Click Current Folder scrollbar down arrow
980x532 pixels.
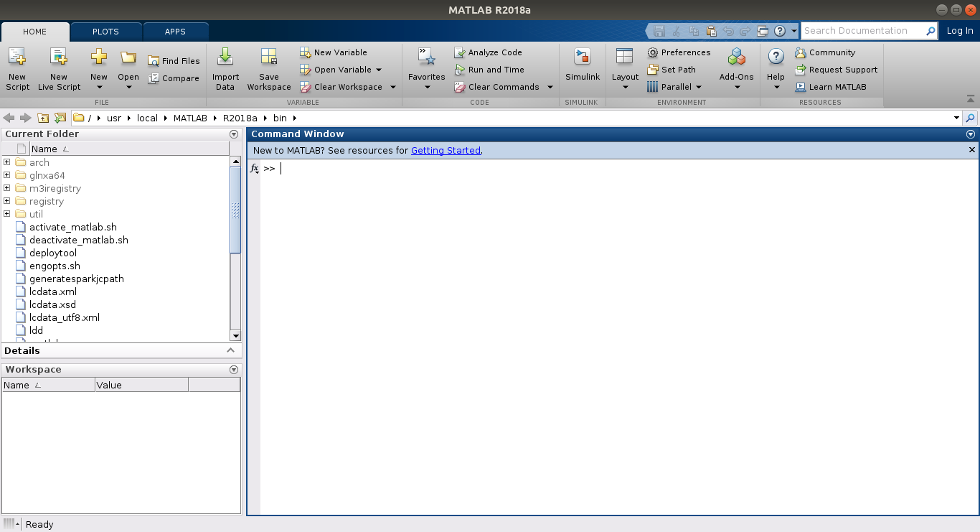click(x=235, y=335)
